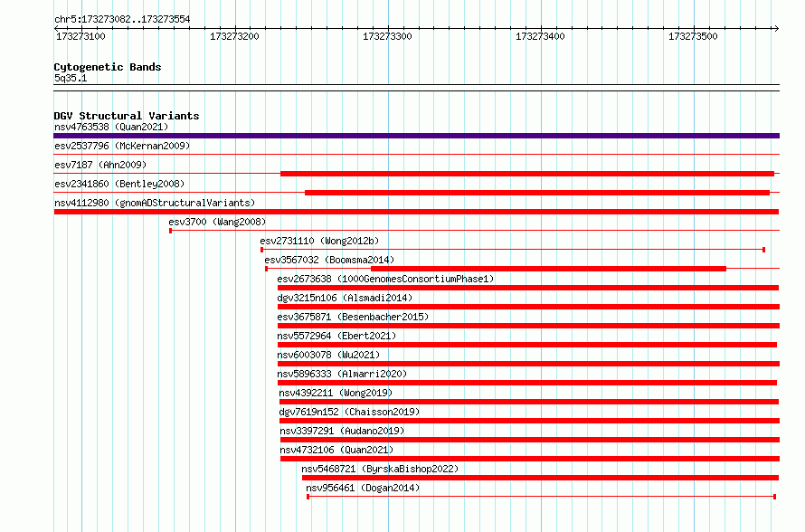Select the nsv4112980 red variant bar
Screen dimensions: 805x532
coord(416,212)
